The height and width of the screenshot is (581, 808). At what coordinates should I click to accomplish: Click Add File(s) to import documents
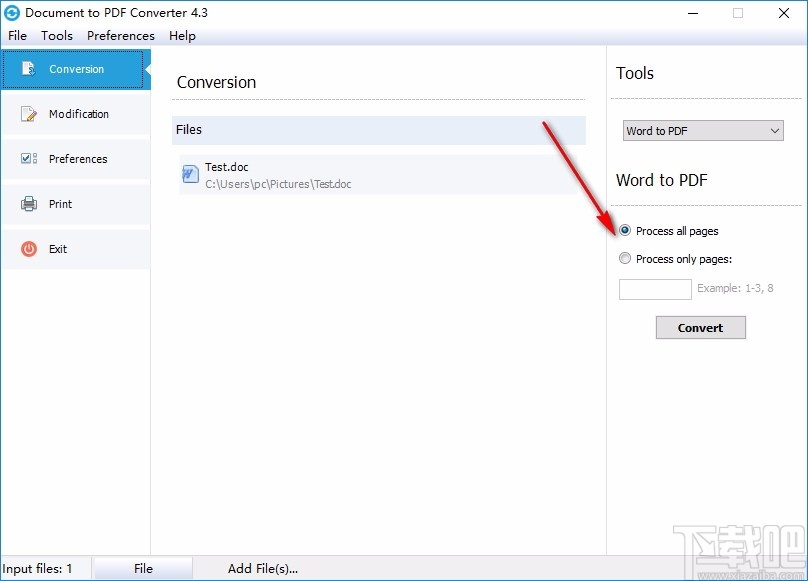tap(263, 568)
